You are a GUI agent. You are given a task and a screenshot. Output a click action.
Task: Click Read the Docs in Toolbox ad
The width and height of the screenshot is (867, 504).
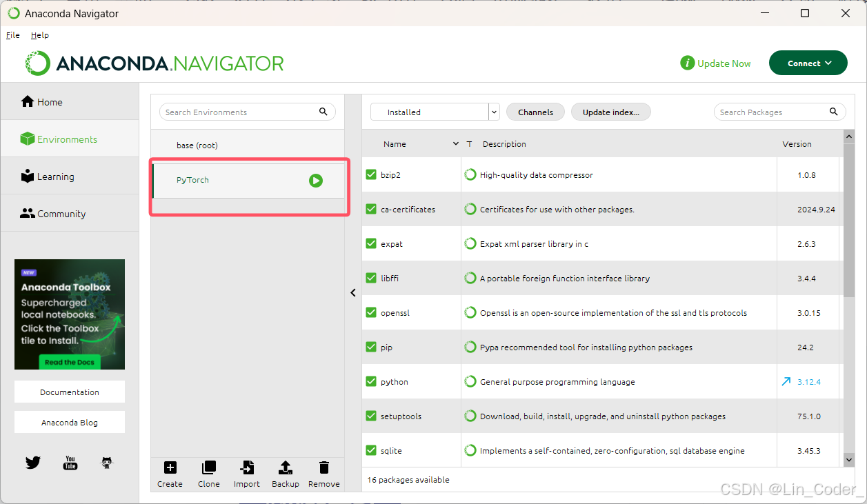[x=68, y=361]
